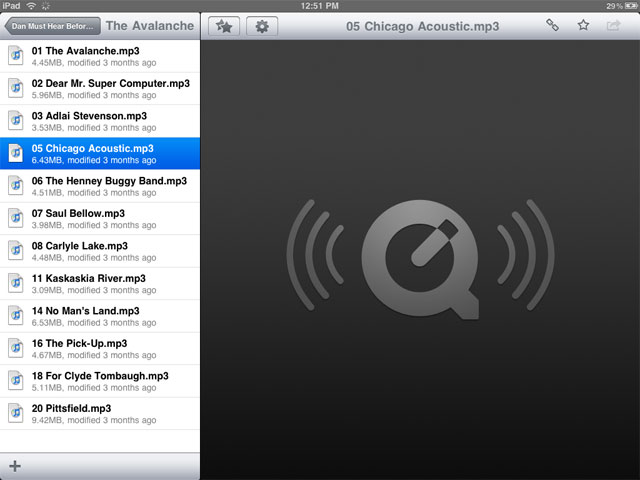Open the settings gear
The width and height of the screenshot is (640, 480).
[x=262, y=26]
